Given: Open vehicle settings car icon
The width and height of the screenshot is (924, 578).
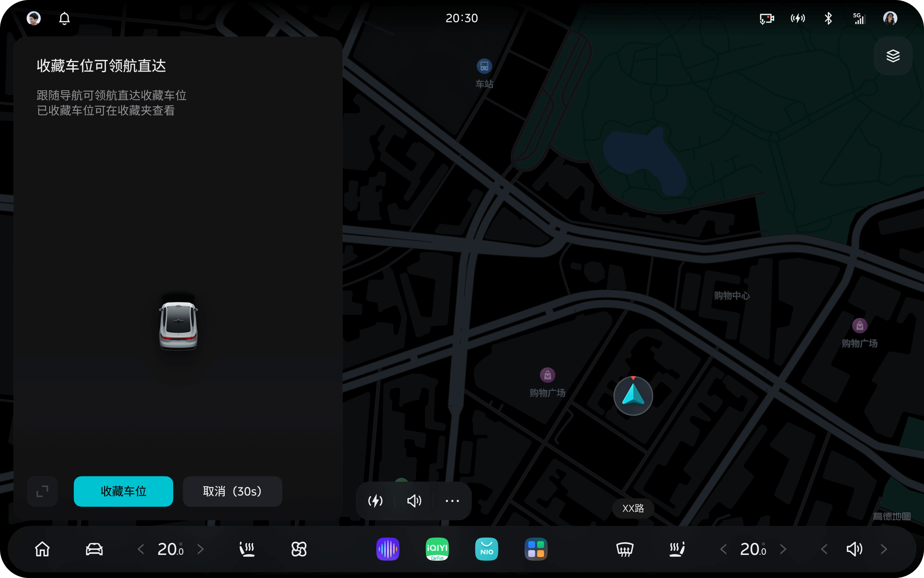Looking at the screenshot, I should (x=94, y=549).
